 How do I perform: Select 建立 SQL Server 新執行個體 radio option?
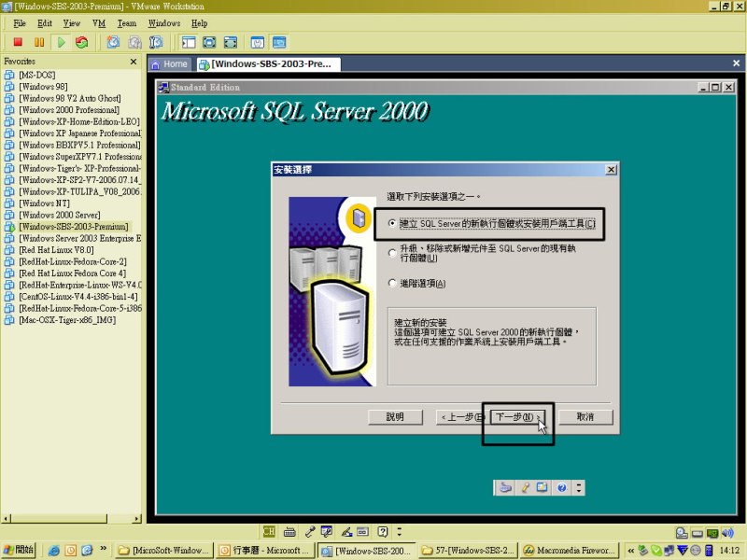493,223
